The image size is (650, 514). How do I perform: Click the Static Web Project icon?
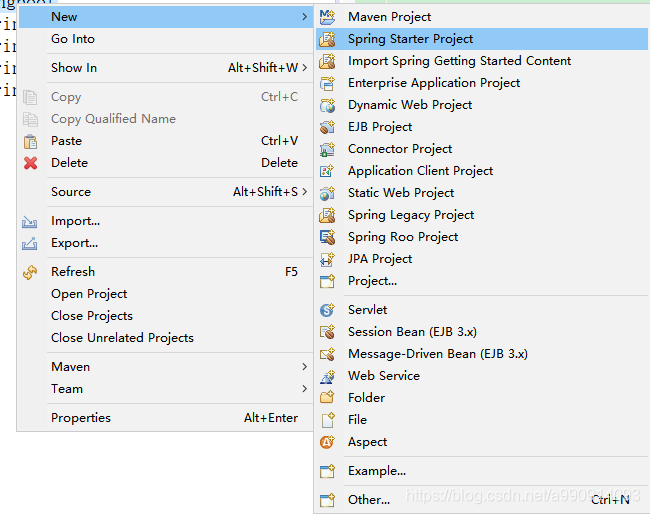coord(327,193)
